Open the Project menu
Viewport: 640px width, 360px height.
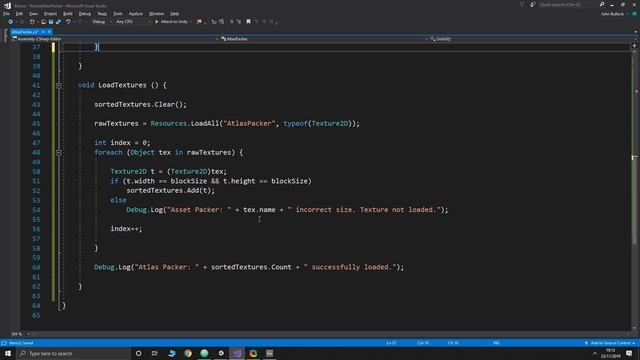[x=50, y=14]
